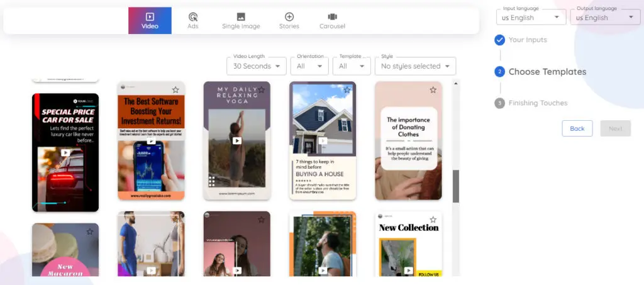The image size is (644, 285).
Task: Click the greyed-out Next button
Action: (x=615, y=128)
